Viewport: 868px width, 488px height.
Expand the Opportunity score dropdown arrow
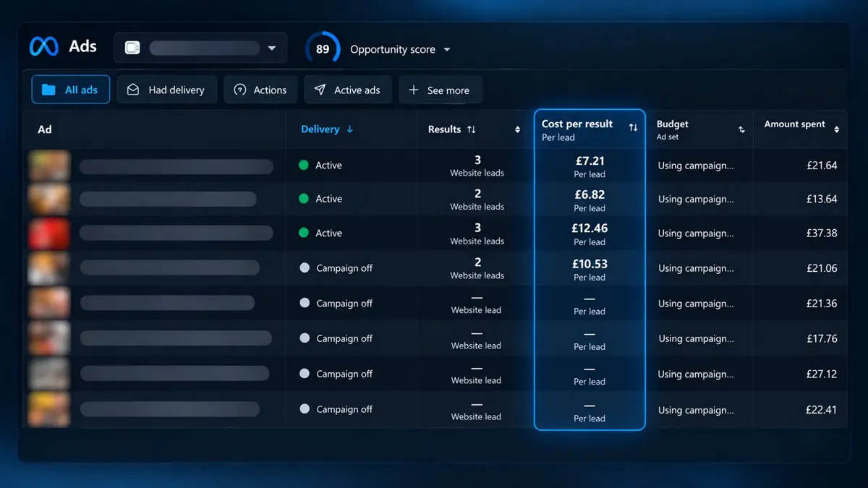pyautogui.click(x=446, y=50)
